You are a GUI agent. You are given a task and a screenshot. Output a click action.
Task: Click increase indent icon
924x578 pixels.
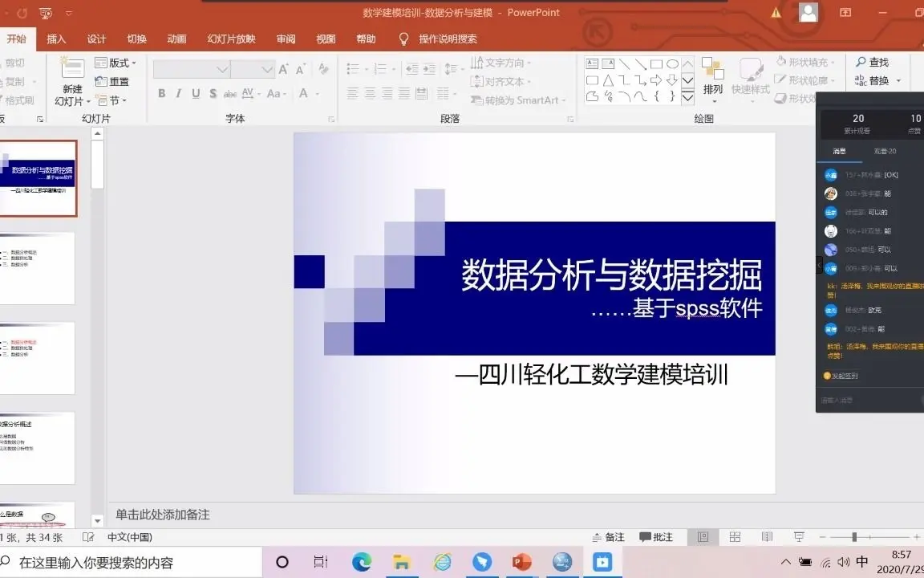[430, 69]
